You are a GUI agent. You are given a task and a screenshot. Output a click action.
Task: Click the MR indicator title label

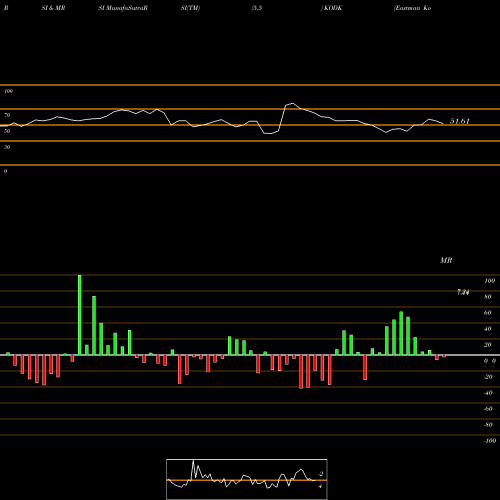[x=446, y=260]
